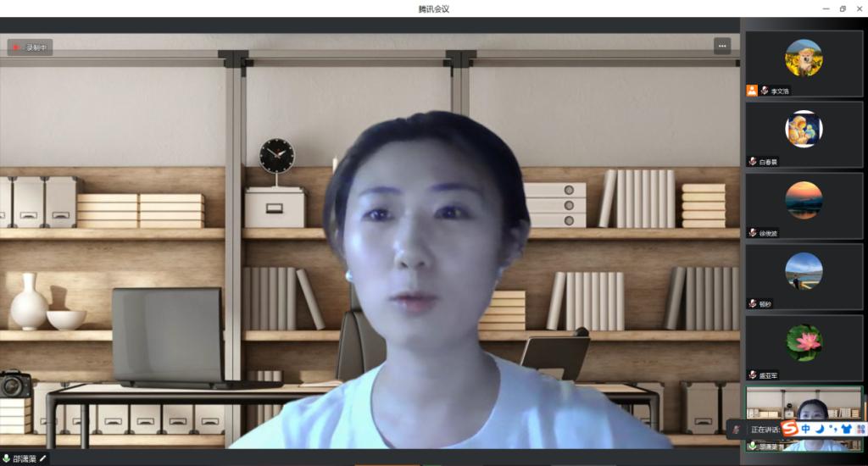The height and width of the screenshot is (466, 868).
Task: Toggle 白春晨's muted microphone icon
Action: coord(753,161)
